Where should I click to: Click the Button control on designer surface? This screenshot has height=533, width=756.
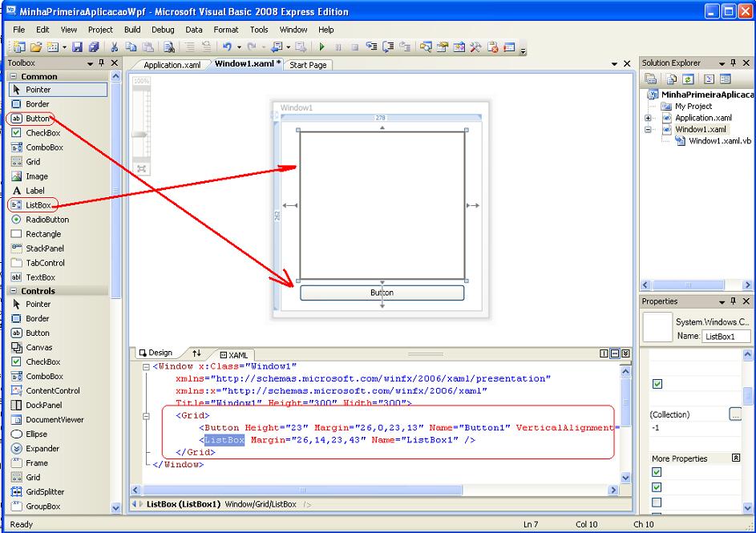(x=382, y=293)
